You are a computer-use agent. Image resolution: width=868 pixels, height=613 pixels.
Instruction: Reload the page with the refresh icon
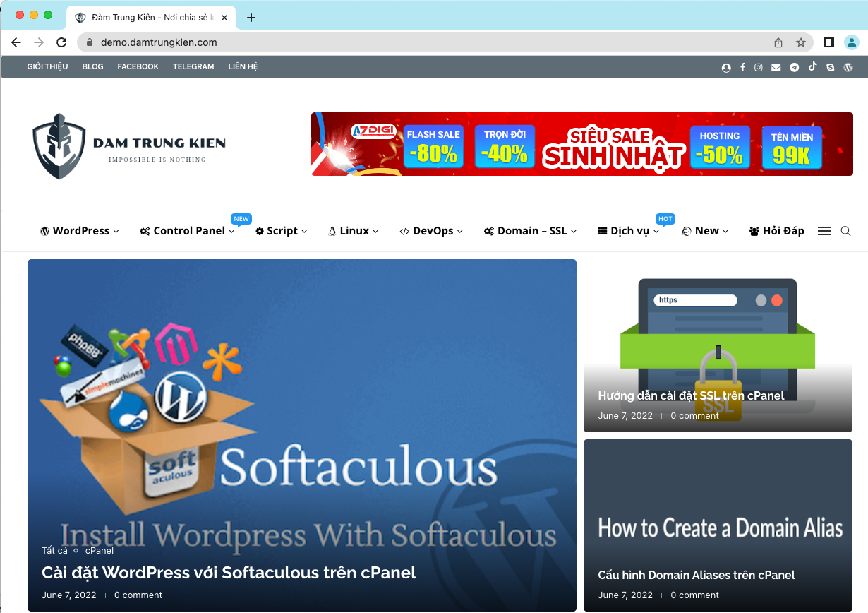(61, 42)
